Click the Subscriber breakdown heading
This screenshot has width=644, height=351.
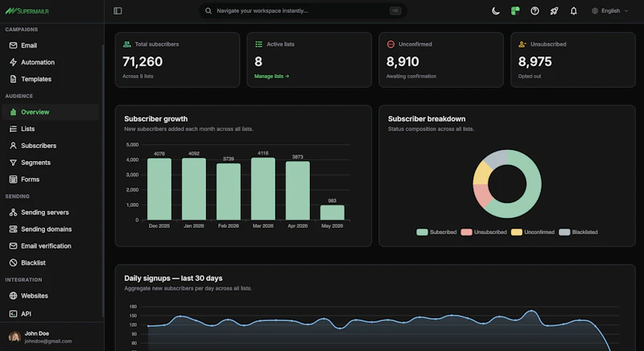click(427, 118)
